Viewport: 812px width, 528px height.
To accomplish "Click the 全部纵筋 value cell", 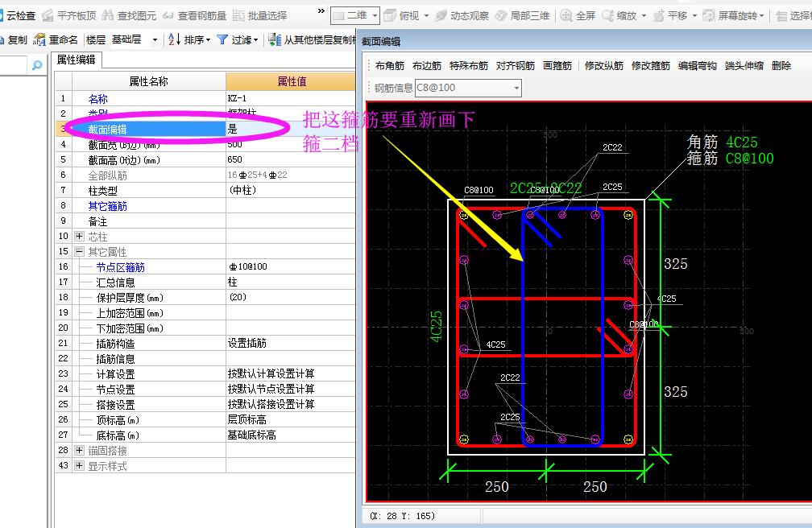I will pos(291,175).
